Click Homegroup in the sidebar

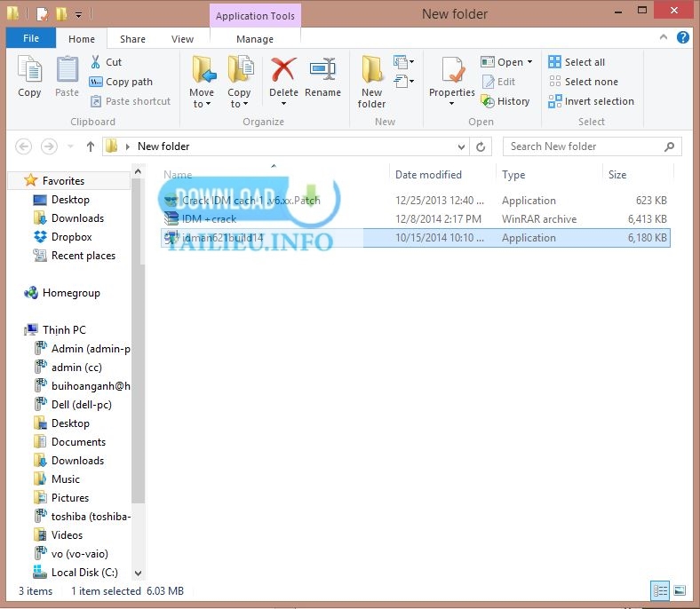(71, 293)
